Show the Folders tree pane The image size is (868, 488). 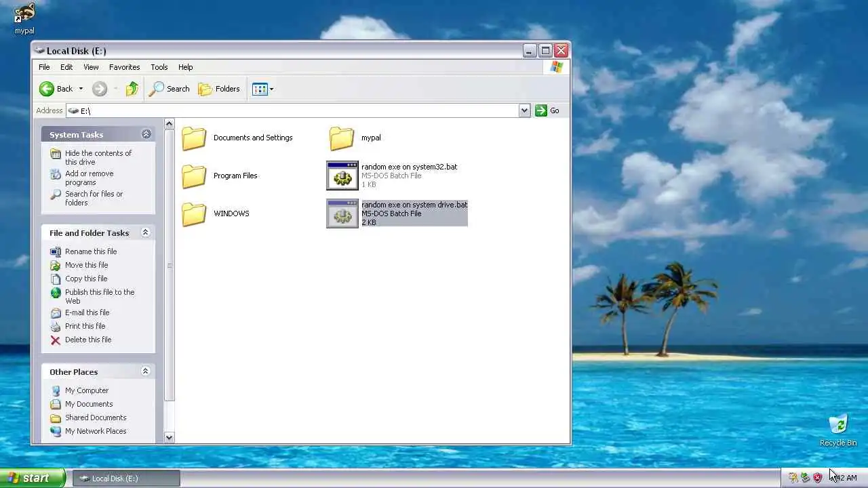click(219, 89)
